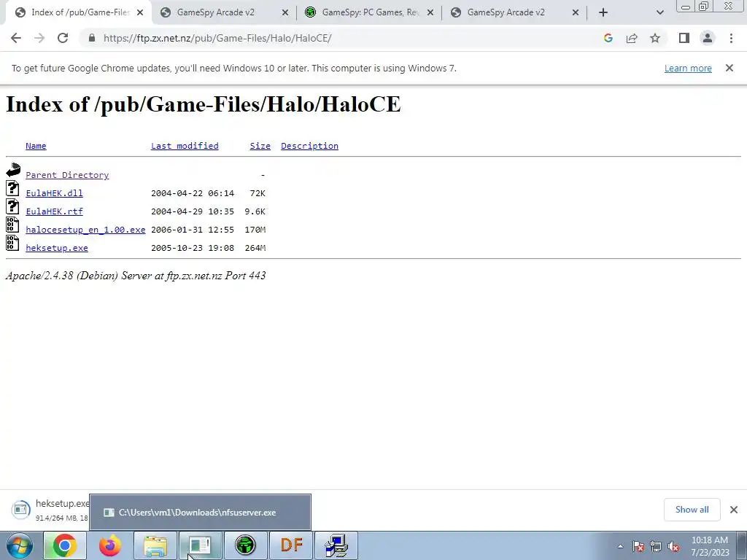The width and height of the screenshot is (747, 560).
Task: Sort listing by Name
Action: [36, 146]
